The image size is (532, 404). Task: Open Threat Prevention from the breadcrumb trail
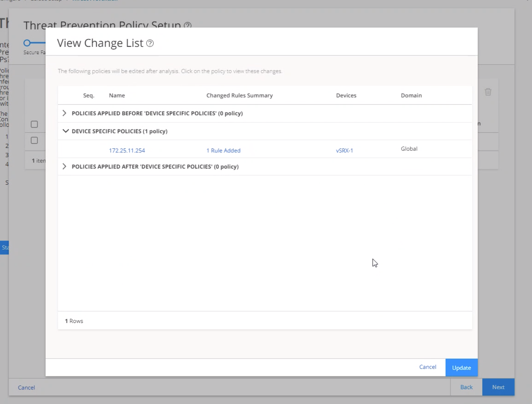click(x=95, y=1)
